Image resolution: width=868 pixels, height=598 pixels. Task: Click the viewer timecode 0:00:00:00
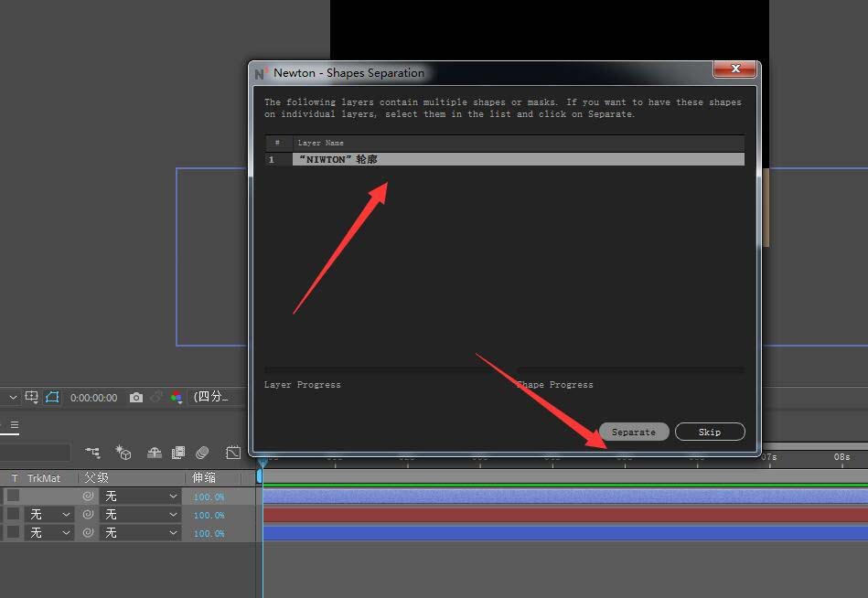93,398
